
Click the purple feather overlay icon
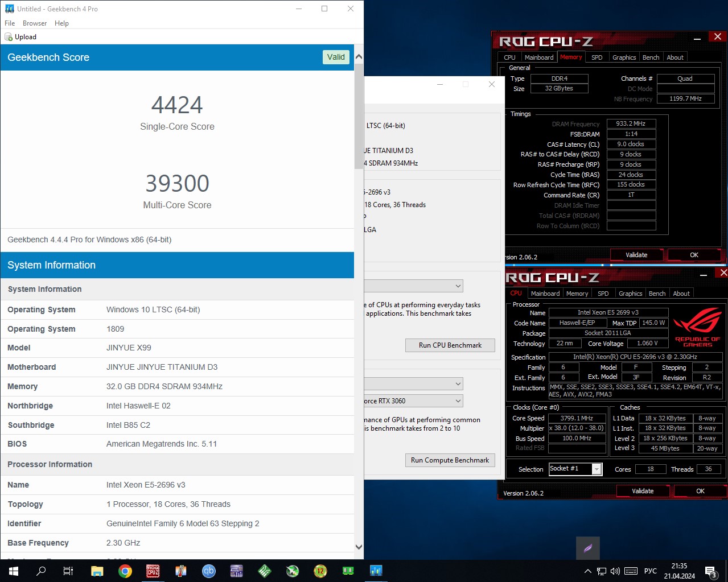click(x=588, y=548)
